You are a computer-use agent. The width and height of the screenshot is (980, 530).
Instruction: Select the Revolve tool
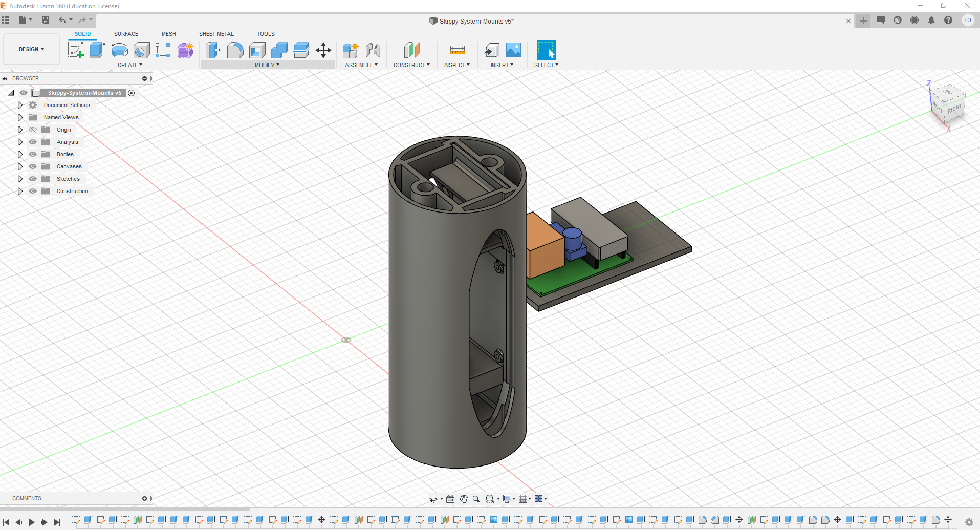tap(119, 50)
